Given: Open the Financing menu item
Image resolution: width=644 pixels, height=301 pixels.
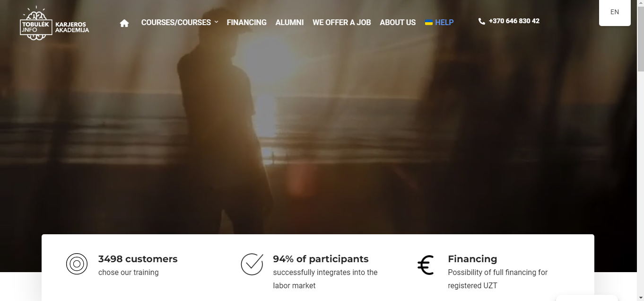Looking at the screenshot, I should pyautogui.click(x=246, y=22).
